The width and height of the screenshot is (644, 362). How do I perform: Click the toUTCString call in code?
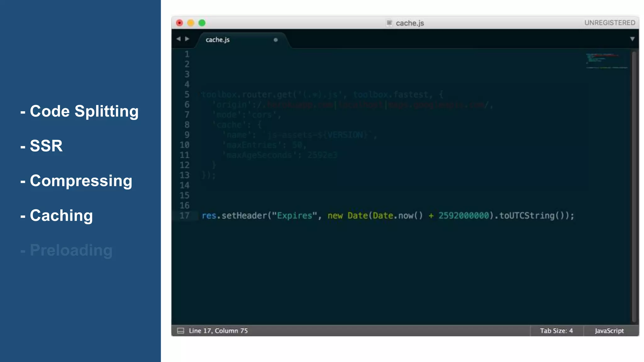coord(527,216)
